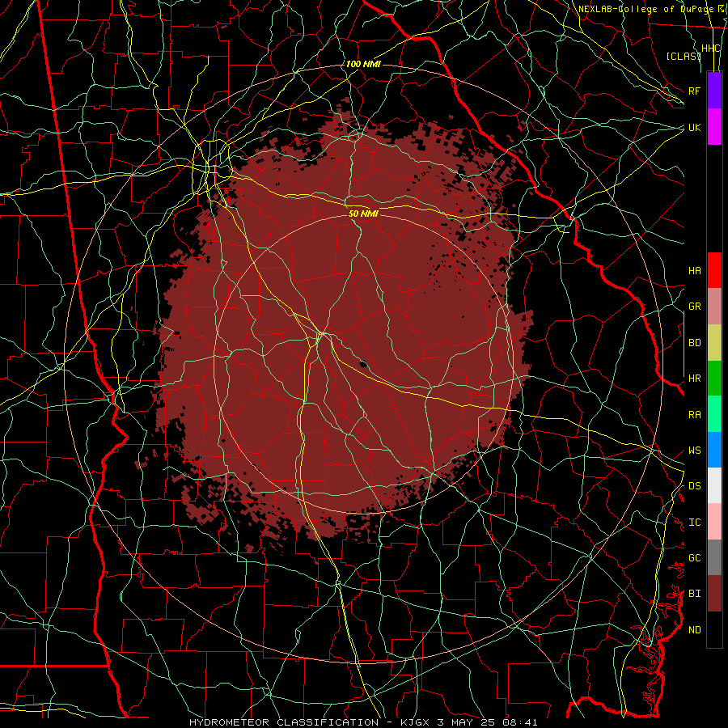
Task: Click the UK magenta legend swatch
Action: [714, 127]
